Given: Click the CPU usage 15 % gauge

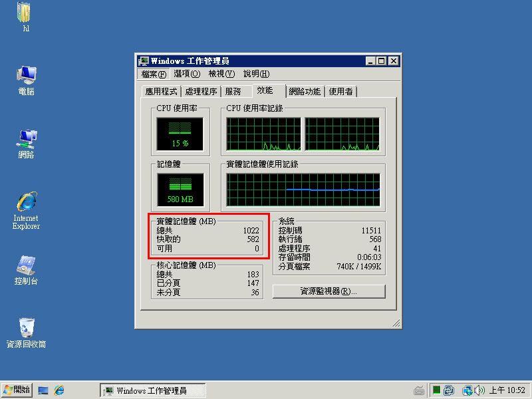Looking at the screenshot, I should pyautogui.click(x=180, y=134).
